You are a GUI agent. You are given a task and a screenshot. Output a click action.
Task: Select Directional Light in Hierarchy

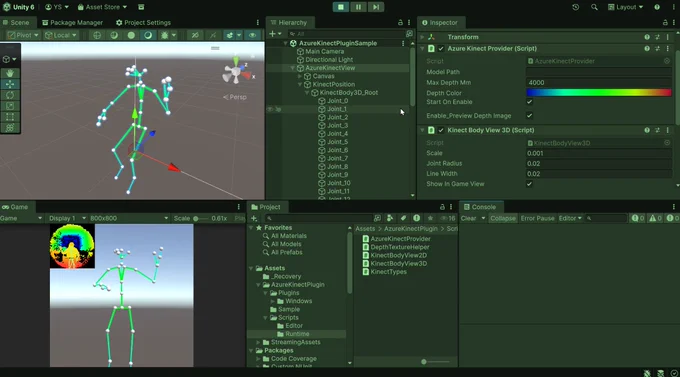click(329, 60)
